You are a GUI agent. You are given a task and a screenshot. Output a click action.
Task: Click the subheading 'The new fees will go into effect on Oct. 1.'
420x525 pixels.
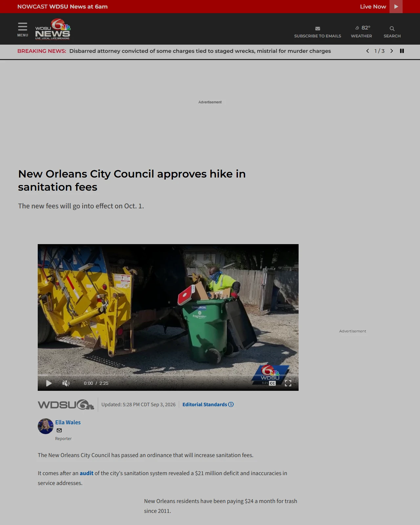click(81, 206)
